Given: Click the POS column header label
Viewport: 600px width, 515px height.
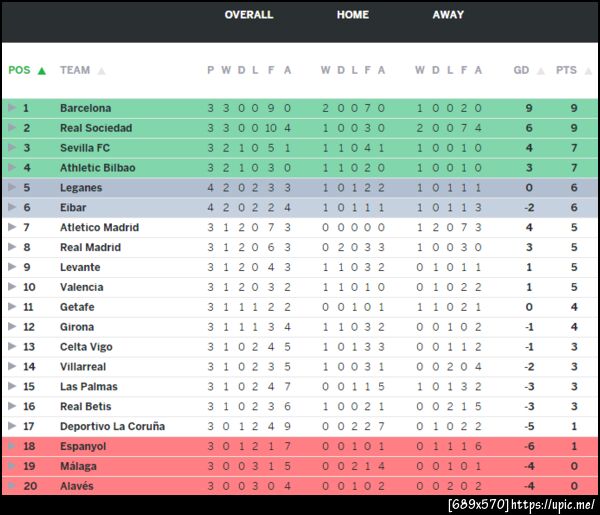Looking at the screenshot, I should point(19,71).
